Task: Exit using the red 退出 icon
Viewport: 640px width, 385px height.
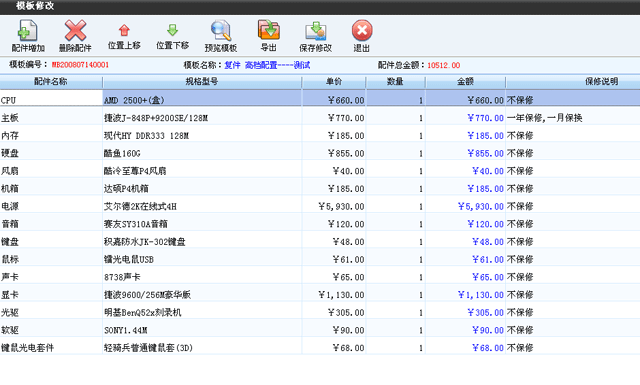Action: tap(362, 31)
